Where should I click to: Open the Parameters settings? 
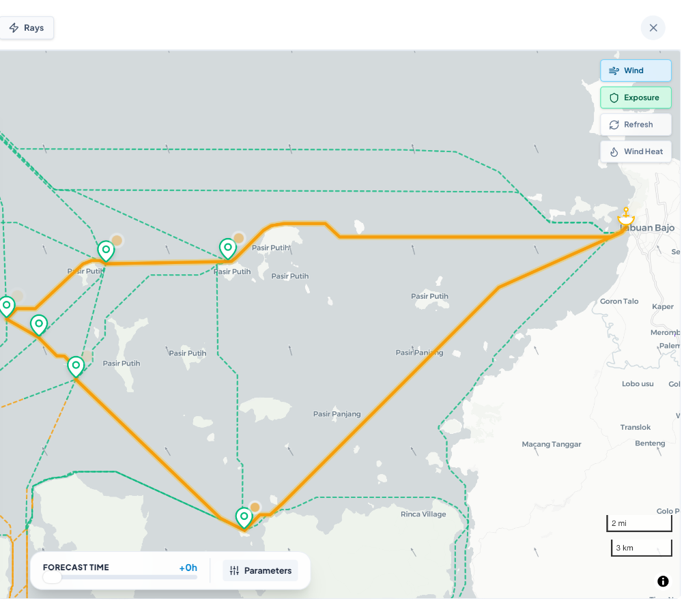(260, 570)
